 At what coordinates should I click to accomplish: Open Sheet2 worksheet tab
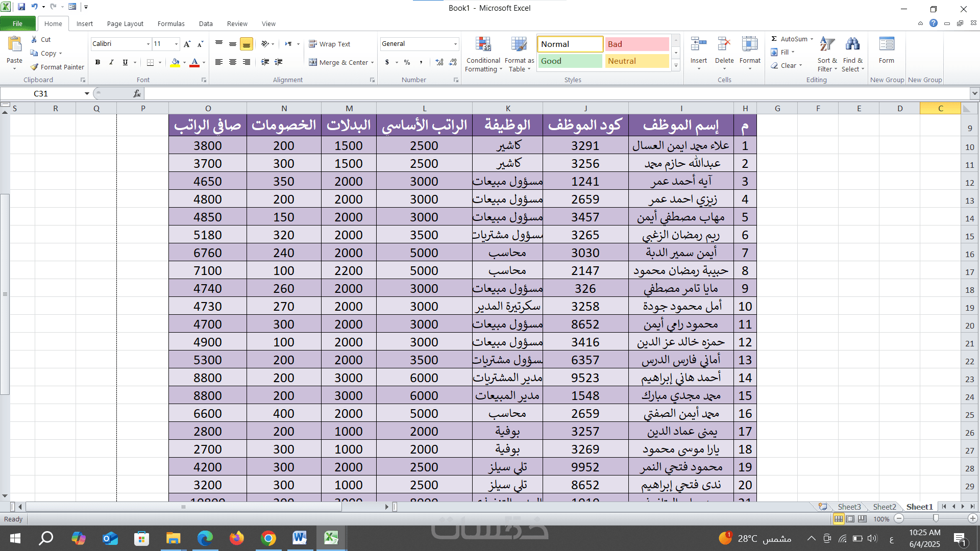coord(884,507)
